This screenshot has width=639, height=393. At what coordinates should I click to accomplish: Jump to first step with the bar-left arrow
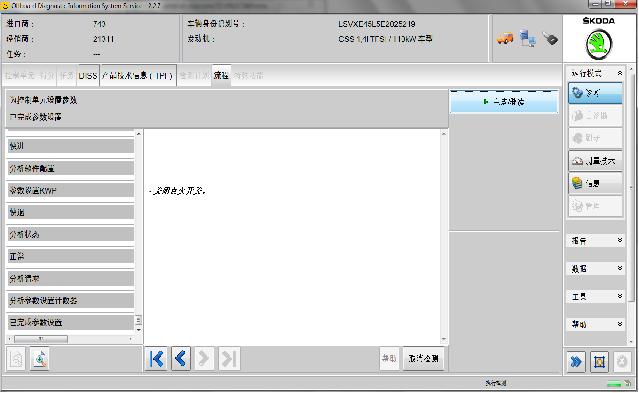coord(157,359)
